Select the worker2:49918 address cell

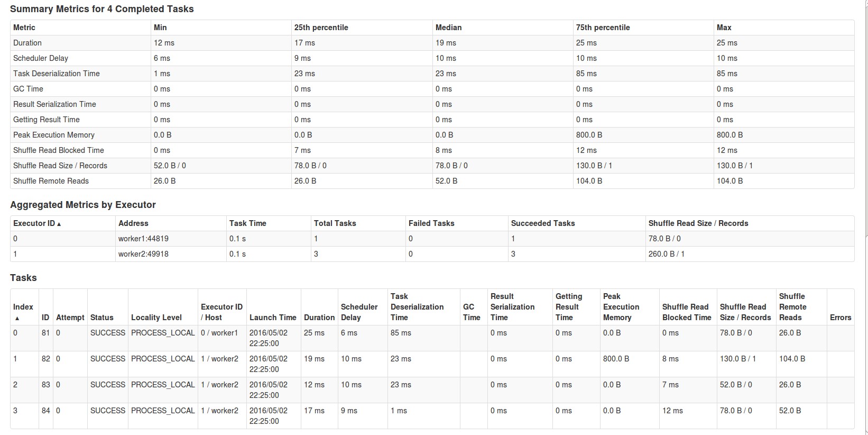(143, 254)
